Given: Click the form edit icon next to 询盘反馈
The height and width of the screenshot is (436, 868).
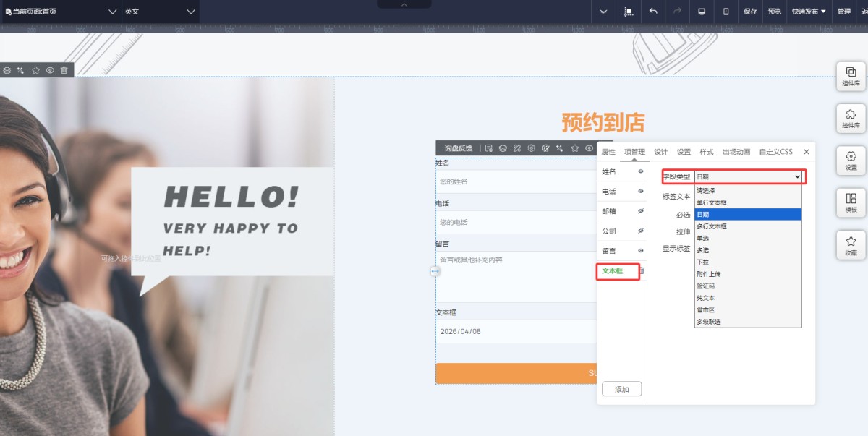Looking at the screenshot, I should coord(489,148).
